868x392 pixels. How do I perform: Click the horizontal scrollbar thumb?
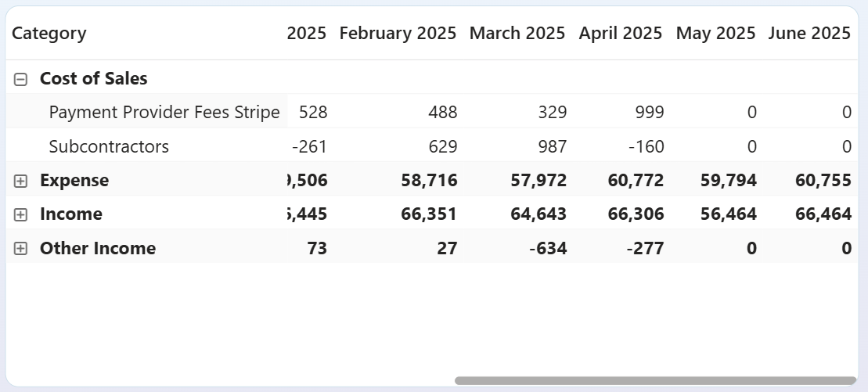click(x=655, y=381)
